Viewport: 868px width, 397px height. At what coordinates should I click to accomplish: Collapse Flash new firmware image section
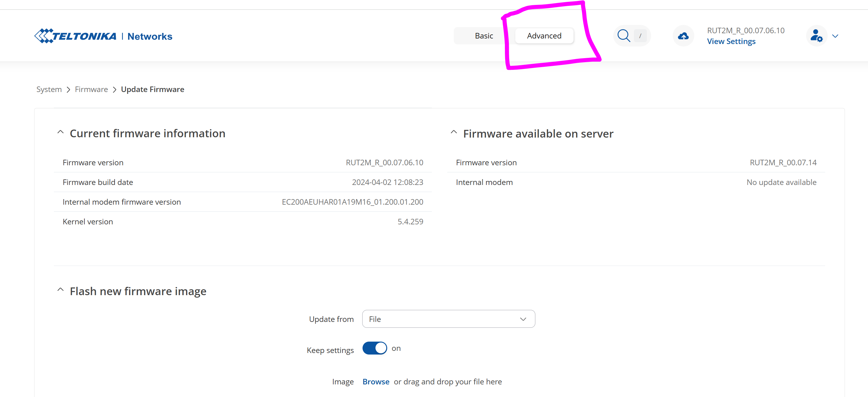60,290
